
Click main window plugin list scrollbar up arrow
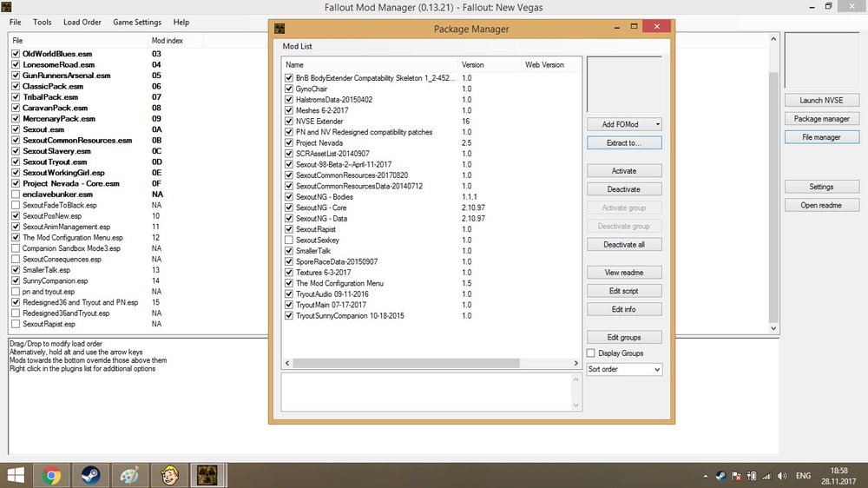[773, 39]
